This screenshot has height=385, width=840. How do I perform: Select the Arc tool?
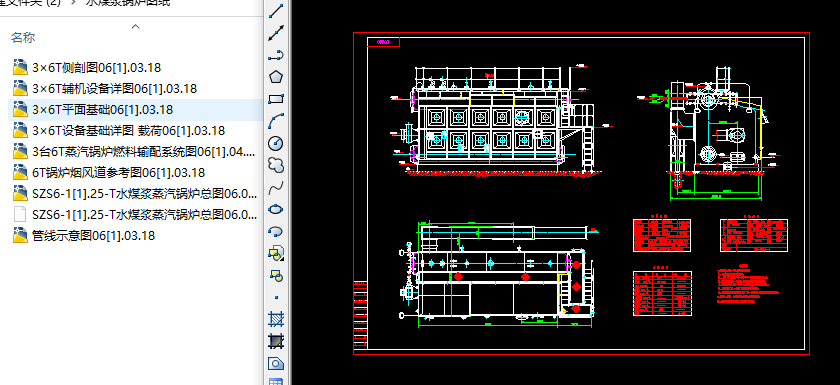275,121
